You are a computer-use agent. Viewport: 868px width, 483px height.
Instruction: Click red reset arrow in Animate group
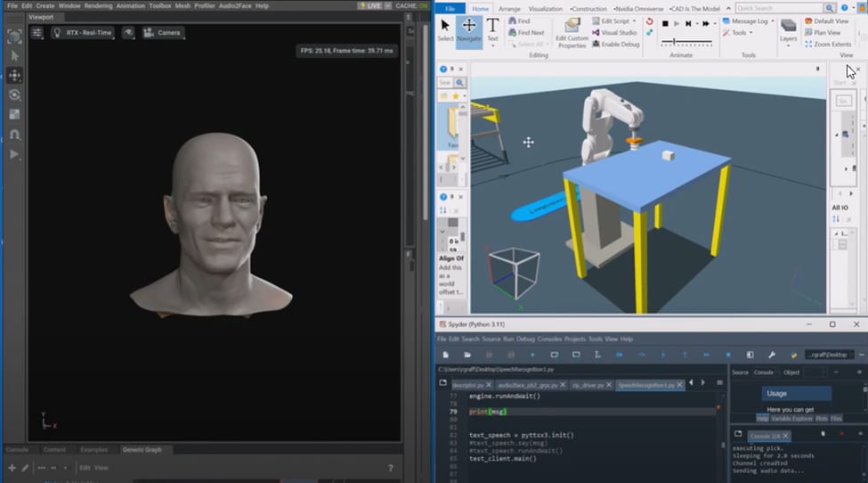tap(649, 21)
